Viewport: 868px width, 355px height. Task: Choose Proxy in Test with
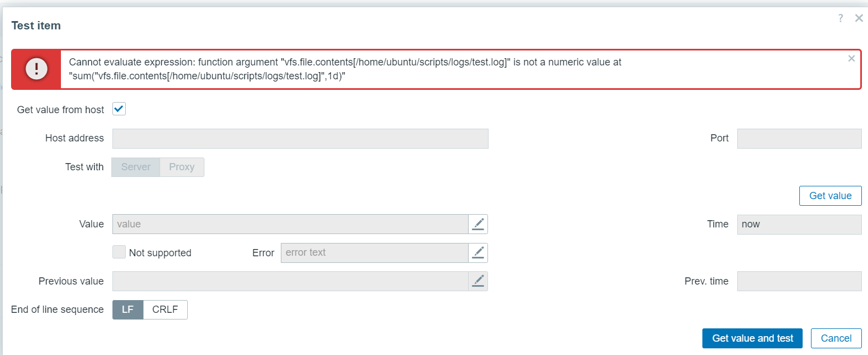[182, 167]
